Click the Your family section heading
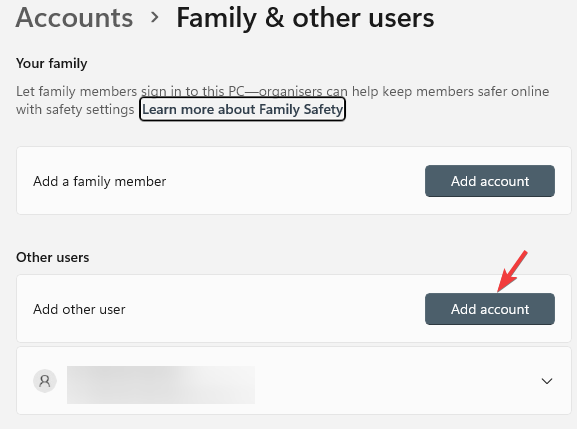The image size is (577, 429). [x=52, y=63]
